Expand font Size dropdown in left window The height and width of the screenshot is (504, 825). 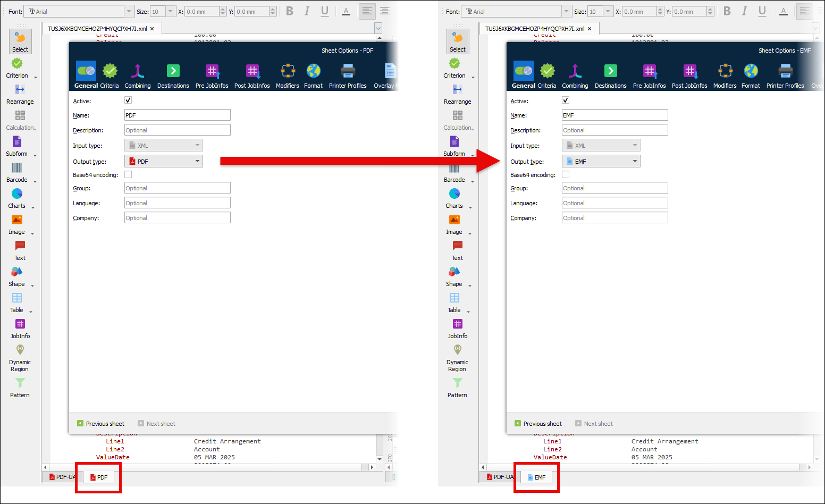[171, 11]
